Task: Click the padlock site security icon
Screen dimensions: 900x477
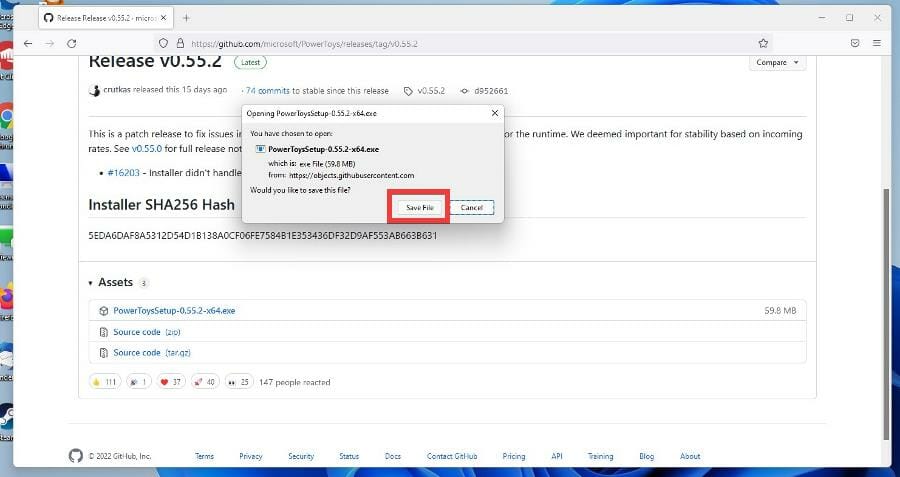Action: pos(180,44)
